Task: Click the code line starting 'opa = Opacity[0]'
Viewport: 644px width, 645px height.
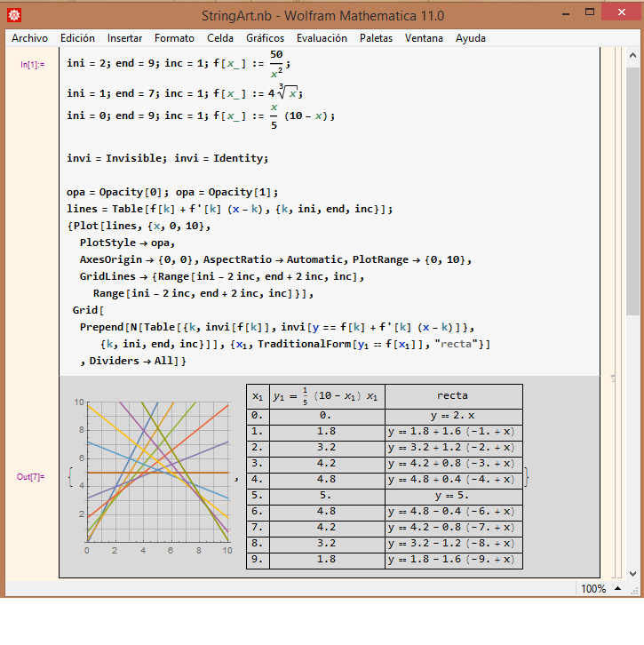Action: pos(172,192)
